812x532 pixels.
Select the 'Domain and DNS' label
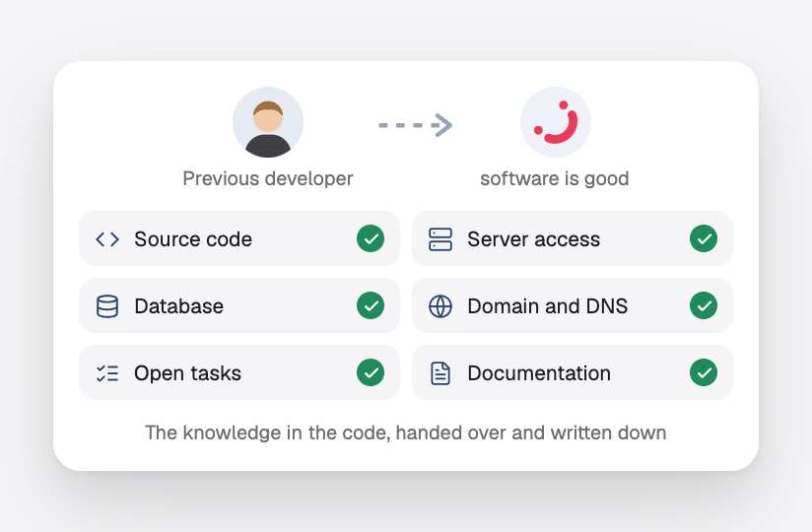(547, 305)
